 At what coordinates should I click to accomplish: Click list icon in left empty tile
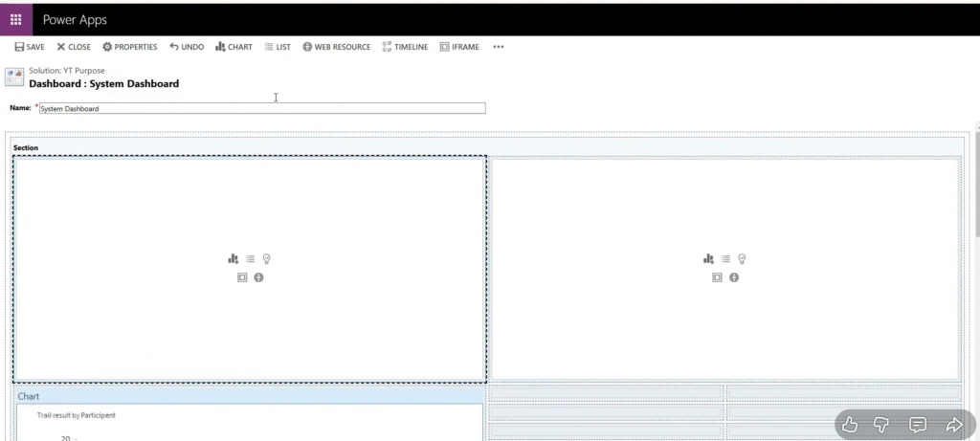[x=250, y=258]
